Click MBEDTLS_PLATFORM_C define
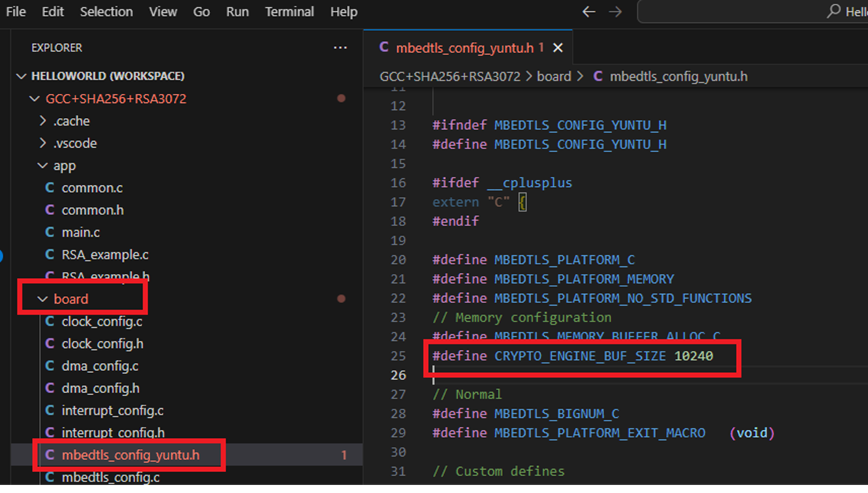This screenshot has height=493, width=868. point(565,260)
